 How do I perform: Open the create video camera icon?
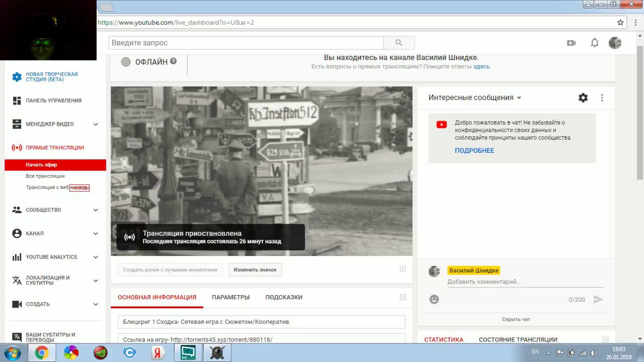point(571,43)
